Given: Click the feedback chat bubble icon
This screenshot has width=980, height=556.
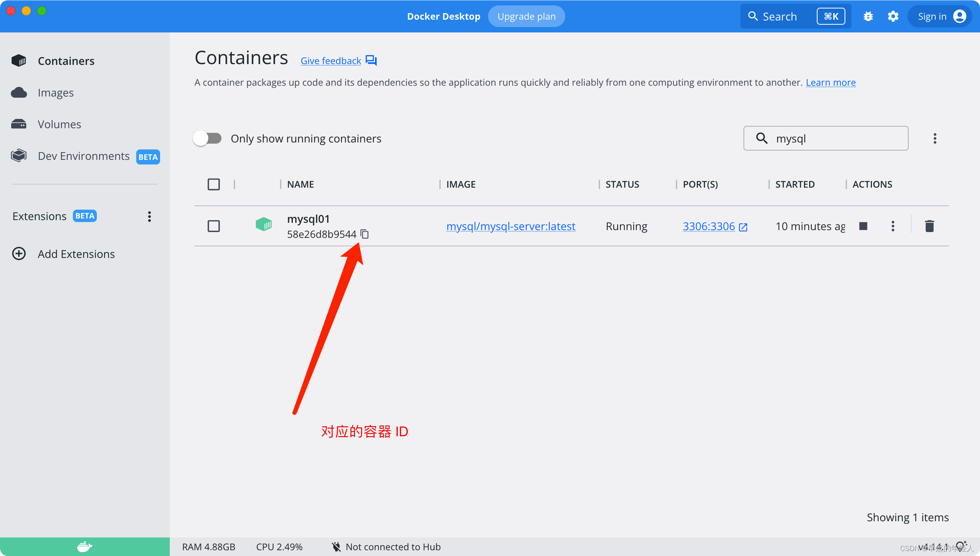Looking at the screenshot, I should 371,60.
